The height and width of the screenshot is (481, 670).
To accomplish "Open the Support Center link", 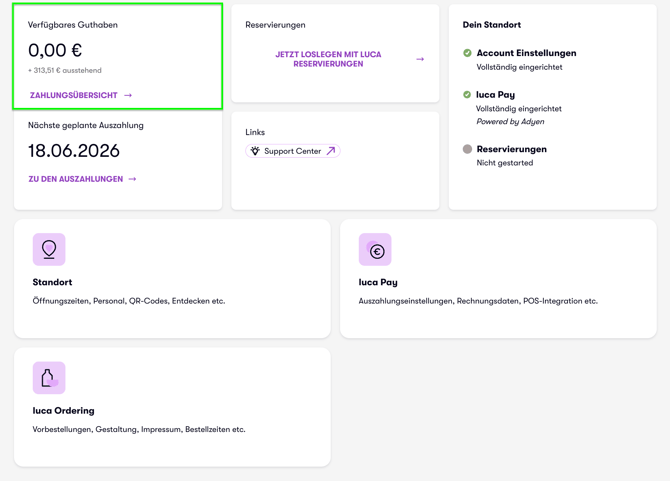I will tap(293, 151).
